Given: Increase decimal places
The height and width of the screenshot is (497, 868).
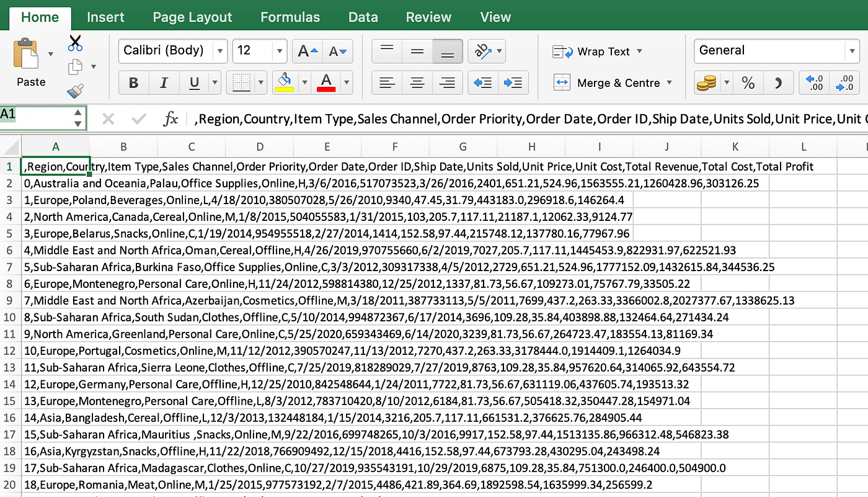Looking at the screenshot, I should point(813,83).
